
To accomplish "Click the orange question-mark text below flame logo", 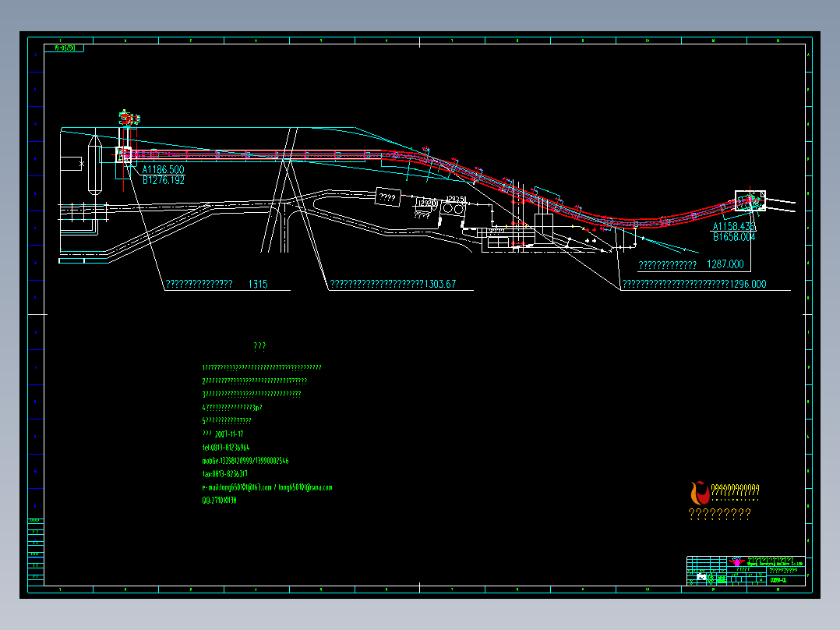I will [719, 514].
